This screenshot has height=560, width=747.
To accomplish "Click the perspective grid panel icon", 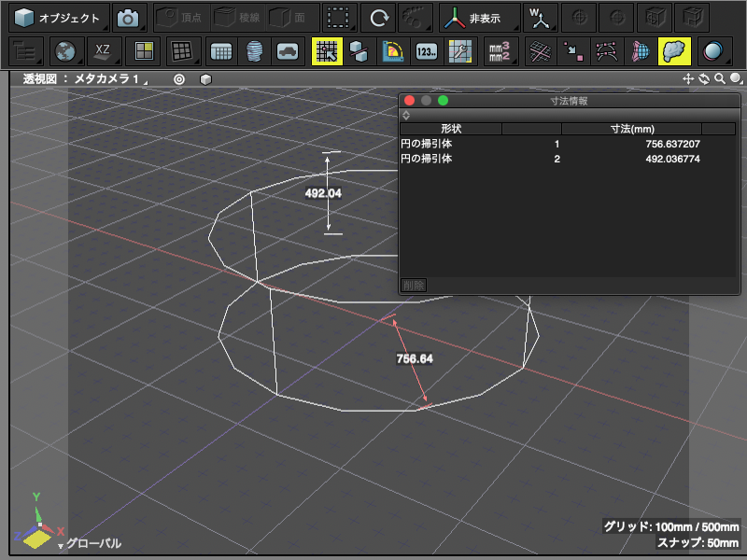I will pyautogui.click(x=182, y=51).
